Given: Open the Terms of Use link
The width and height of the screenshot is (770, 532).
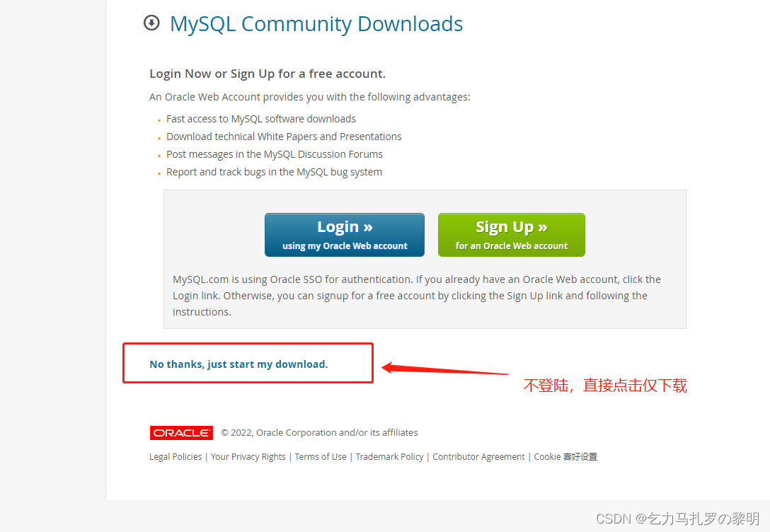Looking at the screenshot, I should pos(320,456).
